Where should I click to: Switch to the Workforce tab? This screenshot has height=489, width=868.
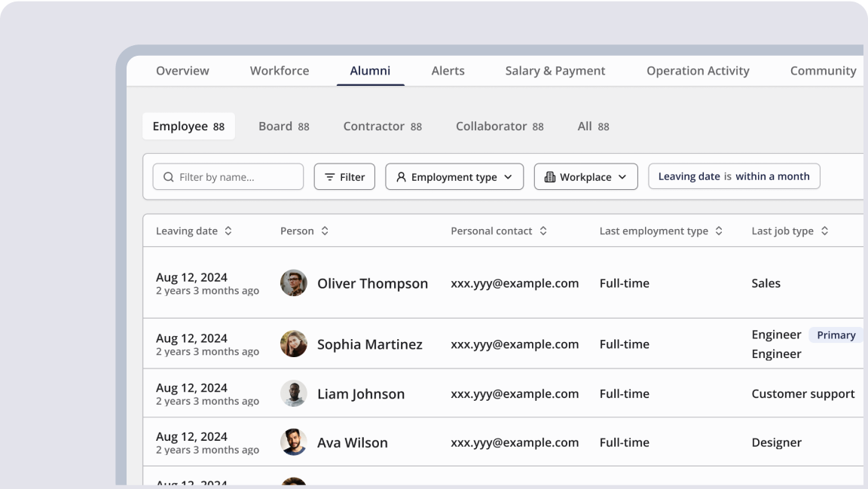(x=280, y=71)
